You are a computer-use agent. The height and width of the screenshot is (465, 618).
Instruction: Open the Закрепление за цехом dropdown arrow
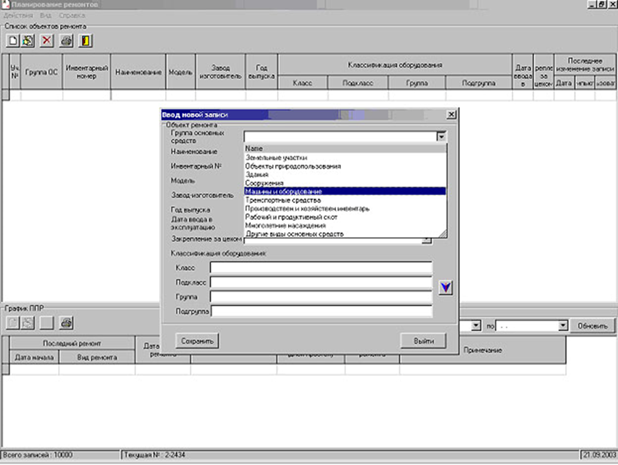point(426,240)
